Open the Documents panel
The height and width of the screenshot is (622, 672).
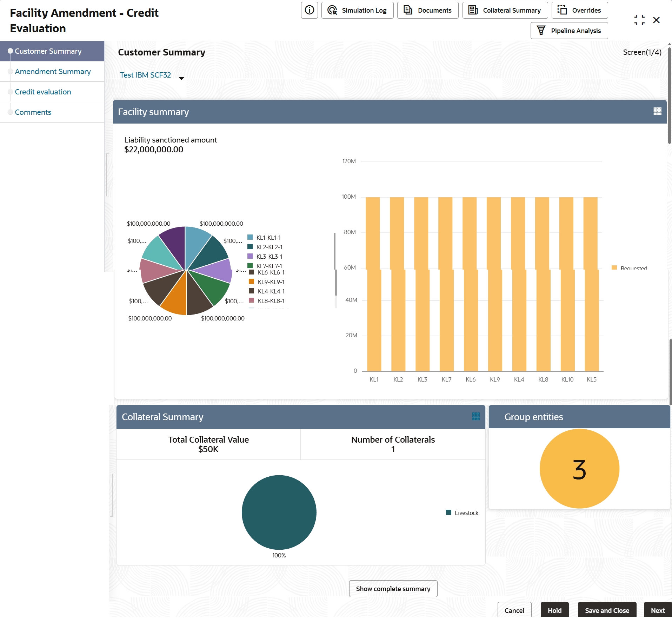(427, 10)
